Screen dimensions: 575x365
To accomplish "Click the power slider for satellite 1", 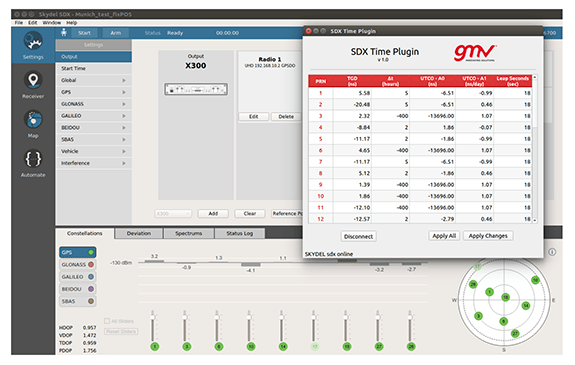I will click(153, 326).
